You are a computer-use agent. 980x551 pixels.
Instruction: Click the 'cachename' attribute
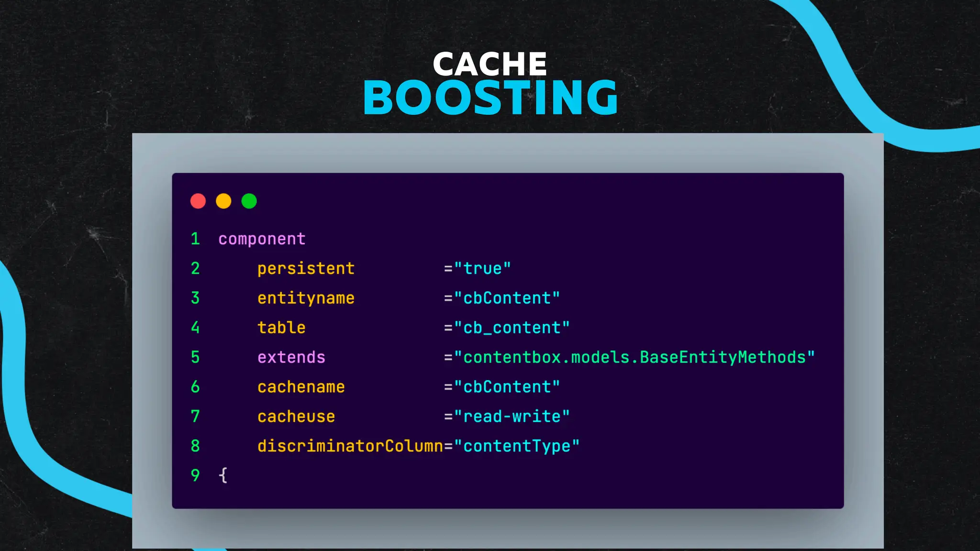click(301, 387)
